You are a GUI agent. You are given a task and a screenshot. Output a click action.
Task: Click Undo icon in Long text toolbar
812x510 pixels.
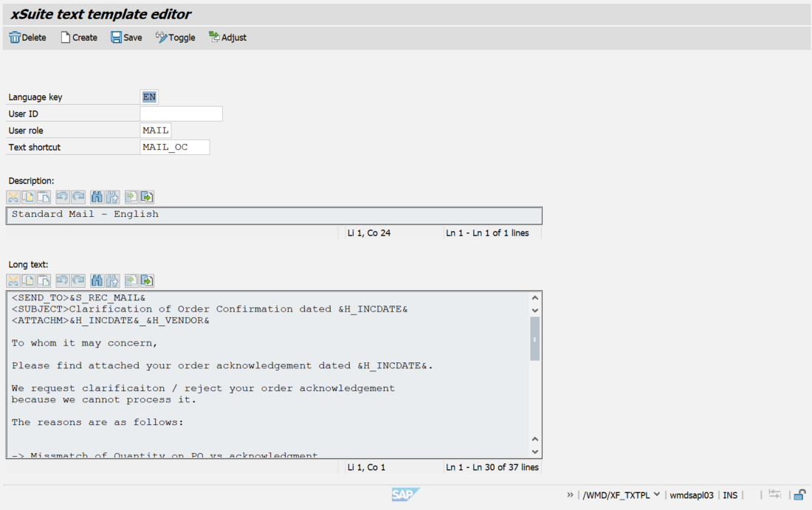click(63, 280)
